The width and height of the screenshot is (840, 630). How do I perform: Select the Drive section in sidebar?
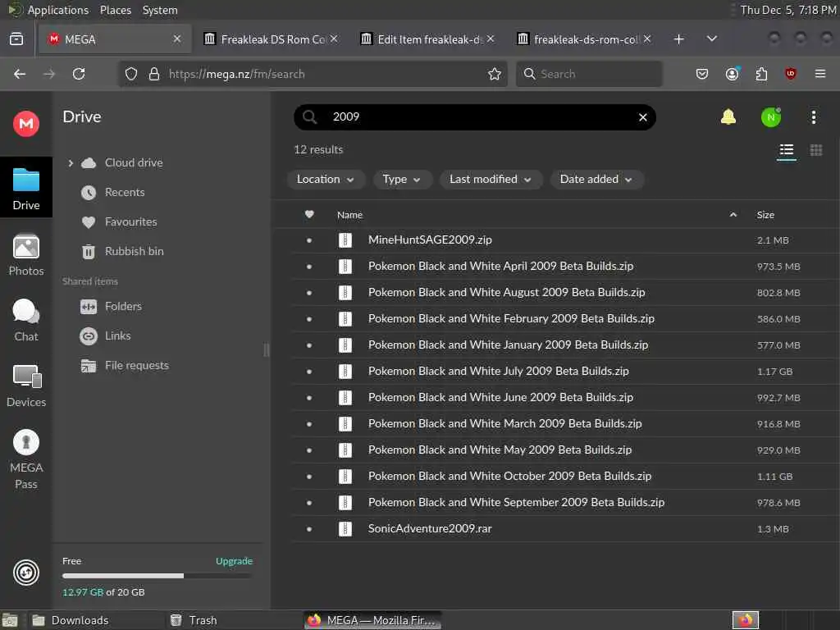coord(25,188)
